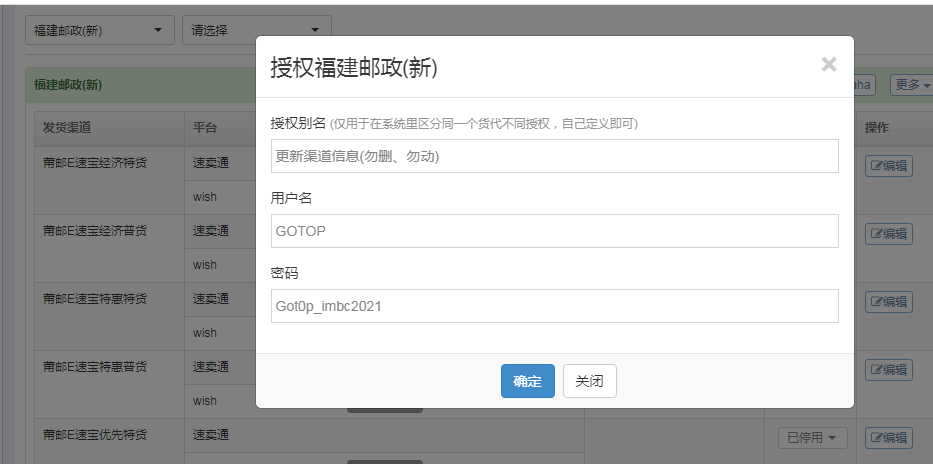Focus the 用户名 input field
Viewport: 933px width, 464px height.
[555, 231]
